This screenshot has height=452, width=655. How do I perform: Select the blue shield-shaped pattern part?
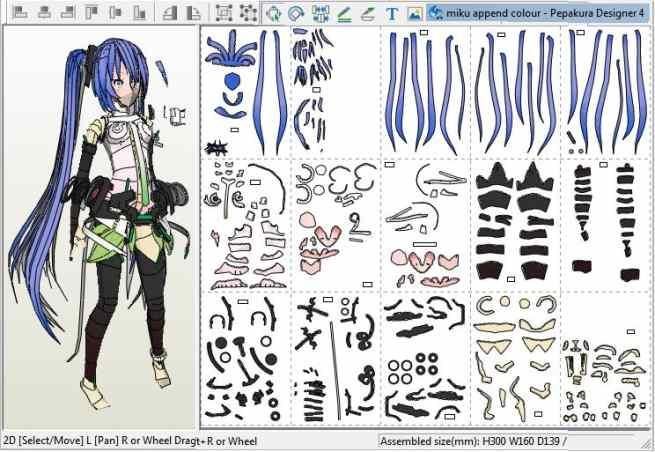click(231, 80)
